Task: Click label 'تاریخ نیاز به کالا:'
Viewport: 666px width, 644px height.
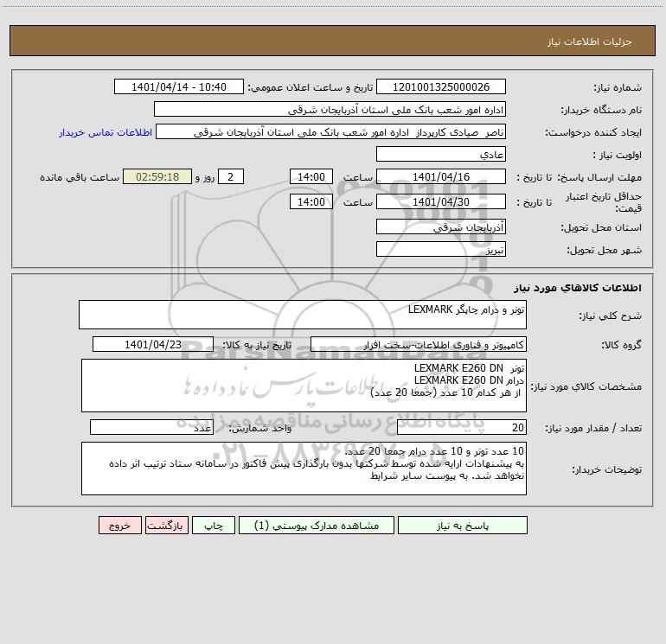Action: (258, 345)
